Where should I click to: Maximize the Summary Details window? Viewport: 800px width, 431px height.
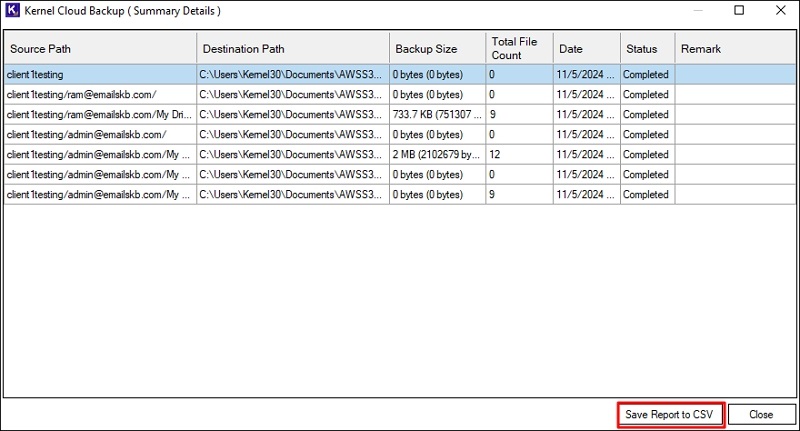pyautogui.click(x=739, y=10)
